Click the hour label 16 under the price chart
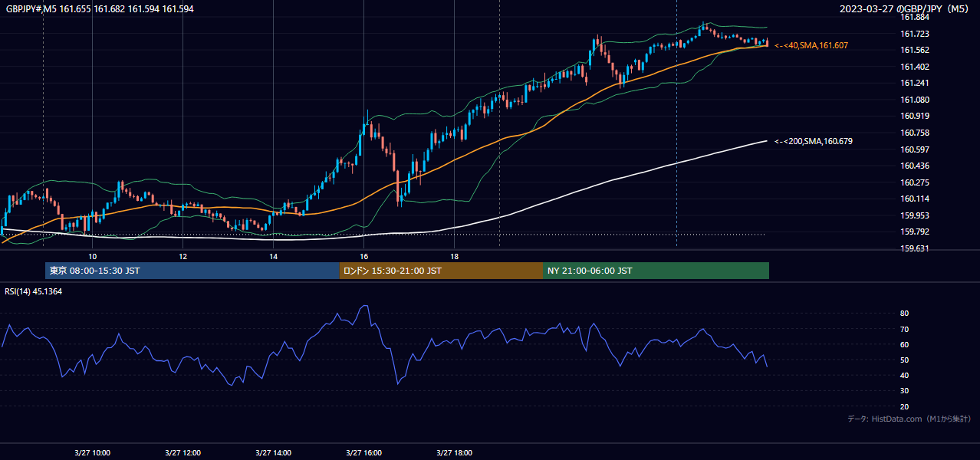980x460 pixels. 363,256
